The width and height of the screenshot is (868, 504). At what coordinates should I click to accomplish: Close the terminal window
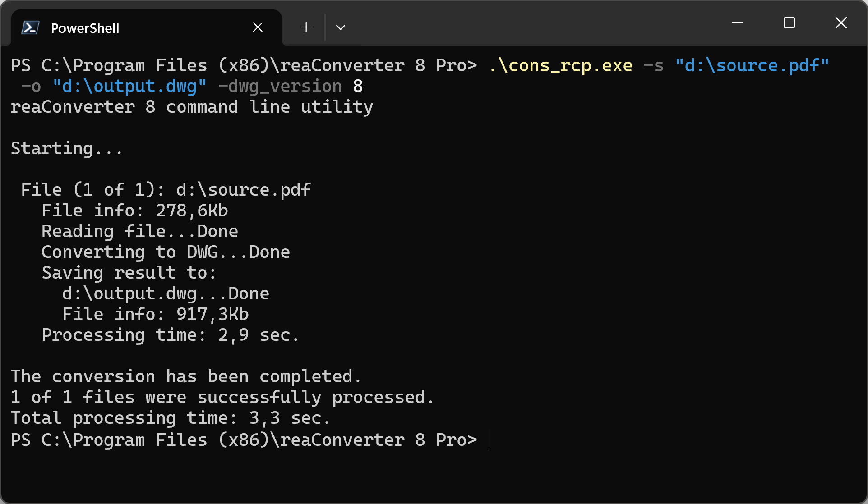point(841,23)
